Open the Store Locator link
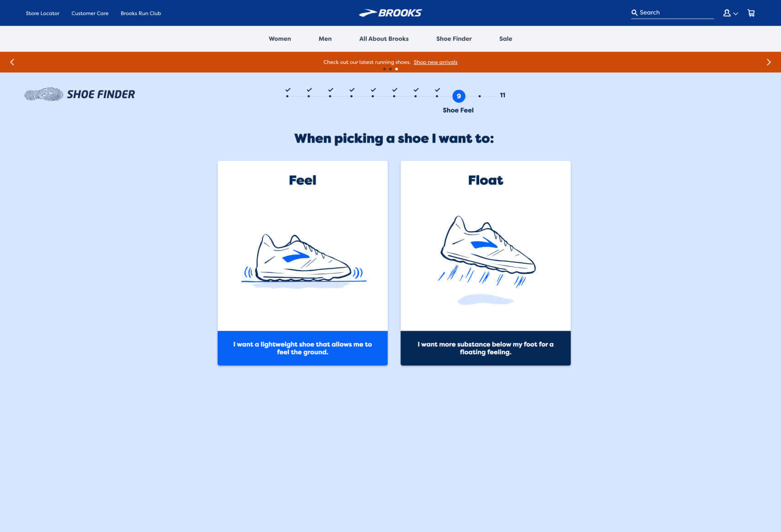The image size is (781, 532). 43,13
